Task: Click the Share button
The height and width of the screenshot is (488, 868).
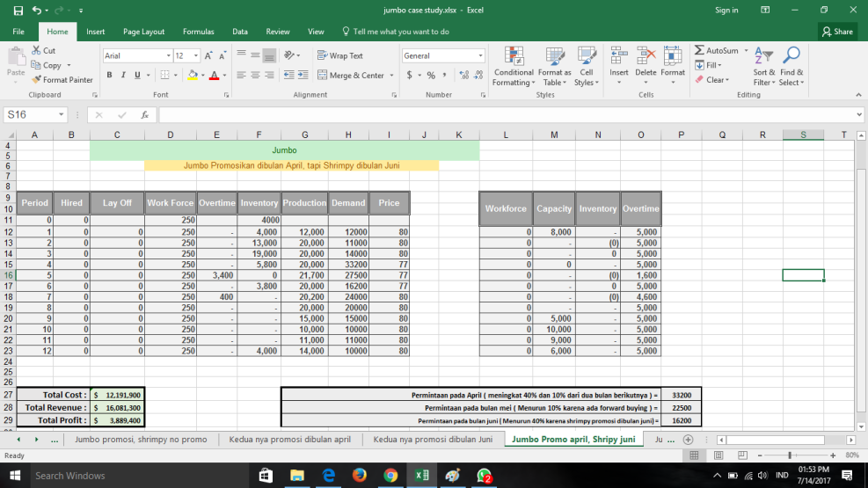Action: (x=837, y=32)
